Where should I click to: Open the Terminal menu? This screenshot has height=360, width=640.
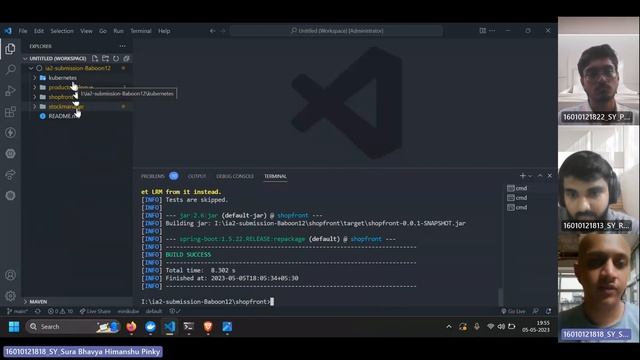141,31
